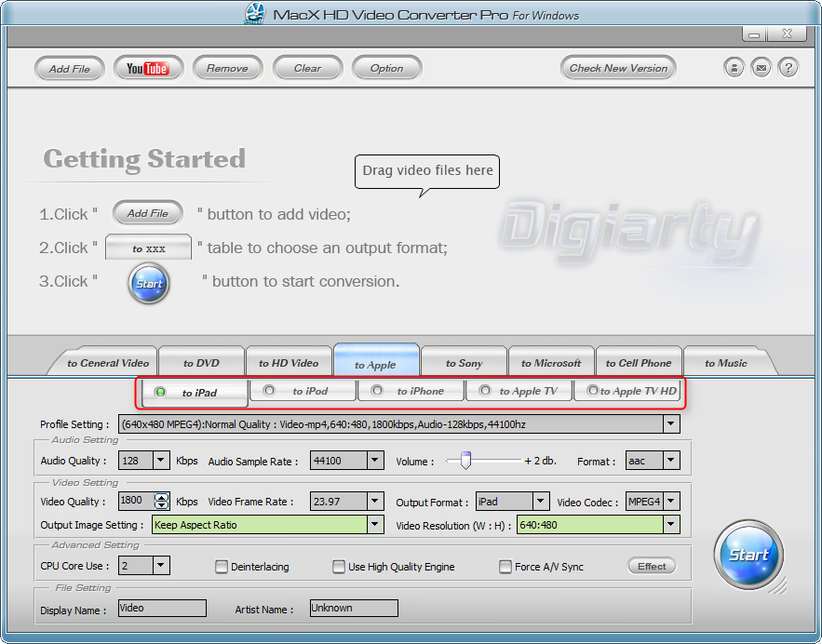Open the user registration icon

[x=734, y=68]
